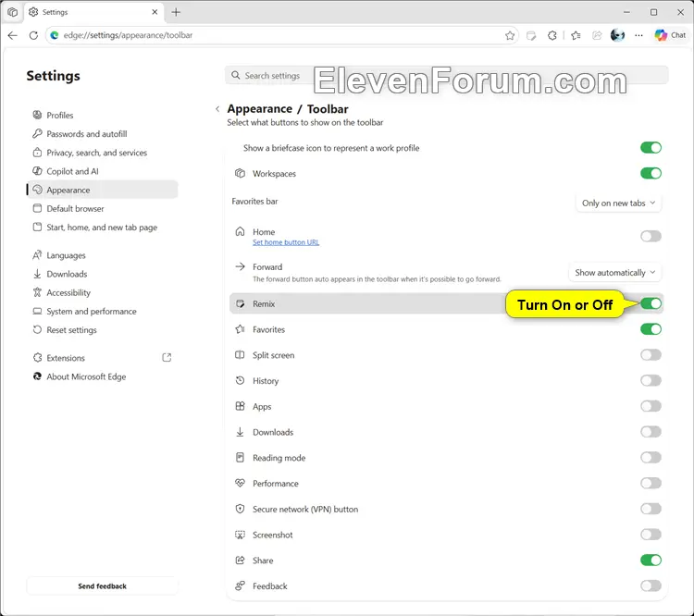Click the Feedback icon in the options list

click(240, 585)
